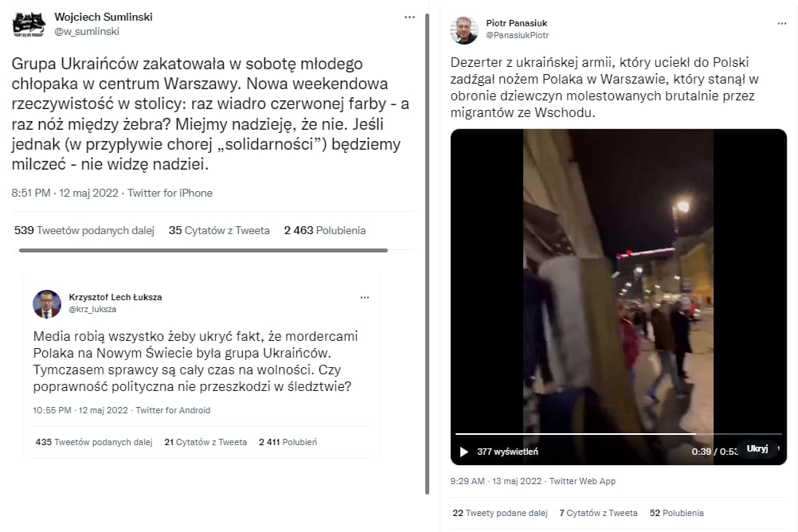View 52 Polubienia on Panasiuk's tweet
798x532 pixels.
676,513
